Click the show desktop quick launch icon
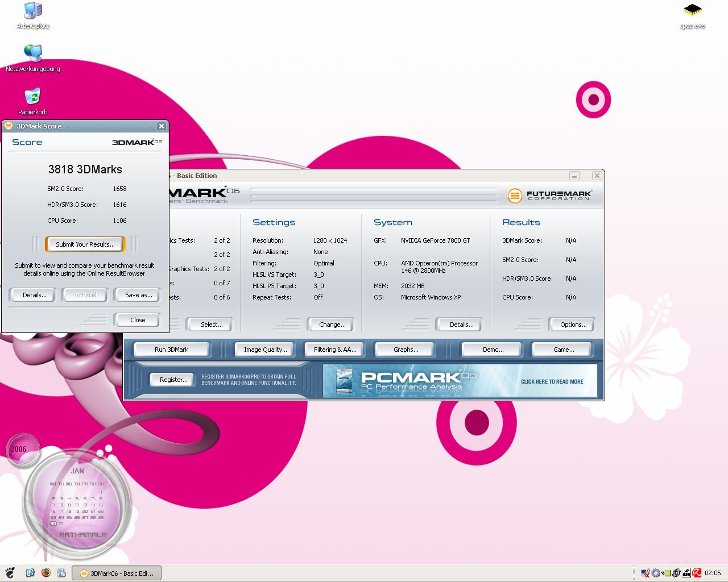This screenshot has width=728, height=582. 31,573
